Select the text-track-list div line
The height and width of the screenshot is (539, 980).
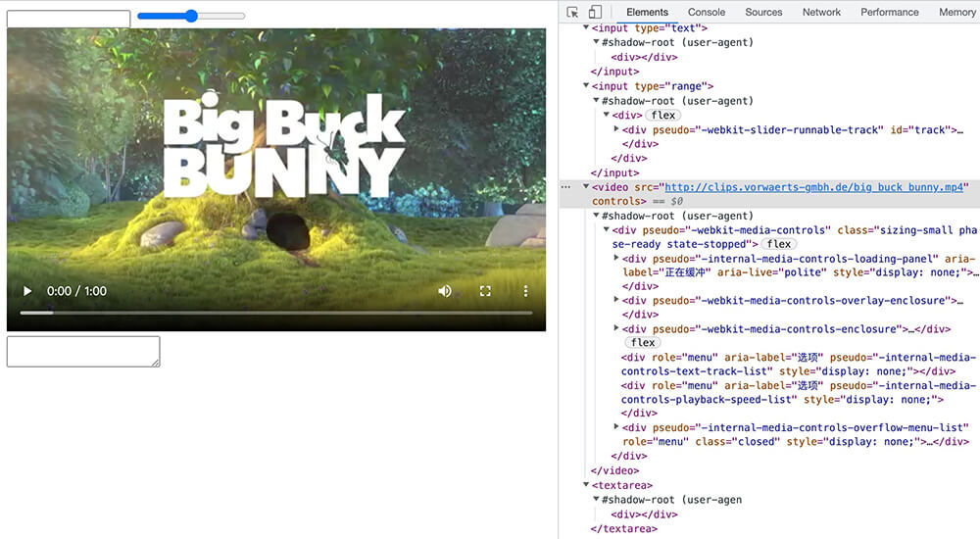coord(798,364)
